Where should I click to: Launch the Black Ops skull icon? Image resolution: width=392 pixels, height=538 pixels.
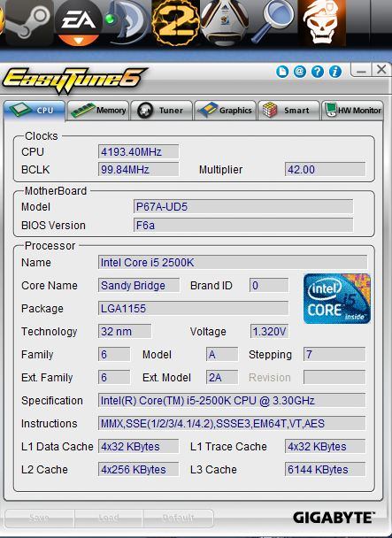point(321,23)
